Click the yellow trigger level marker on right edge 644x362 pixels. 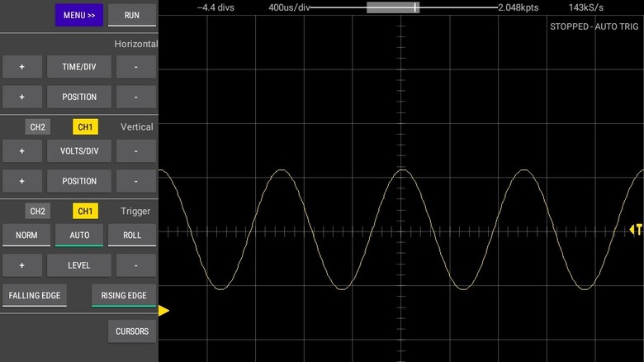[x=636, y=230]
